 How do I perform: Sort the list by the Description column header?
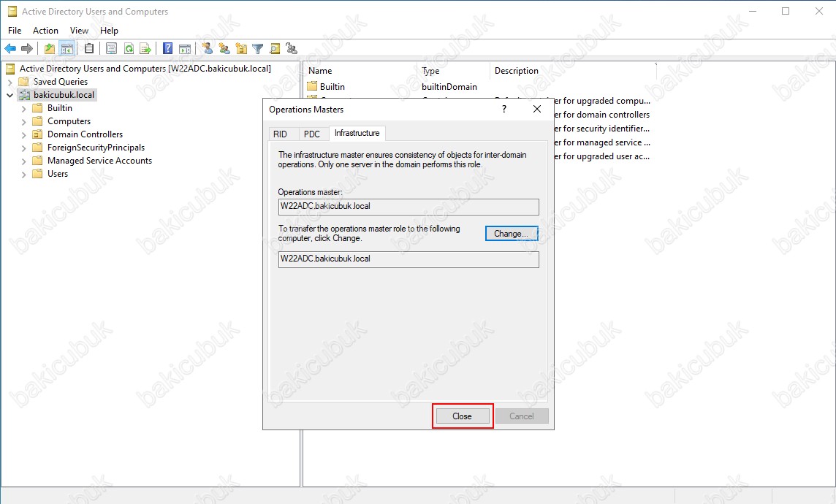573,71
